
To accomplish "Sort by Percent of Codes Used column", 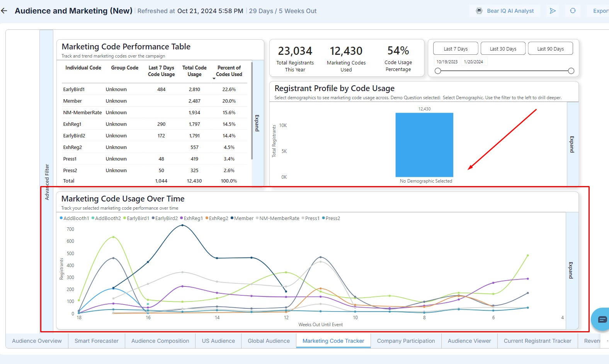I will coord(229,71).
